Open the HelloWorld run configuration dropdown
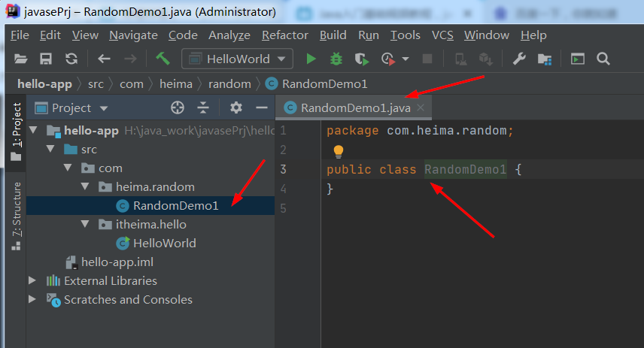This screenshot has width=644, height=348. [238, 59]
